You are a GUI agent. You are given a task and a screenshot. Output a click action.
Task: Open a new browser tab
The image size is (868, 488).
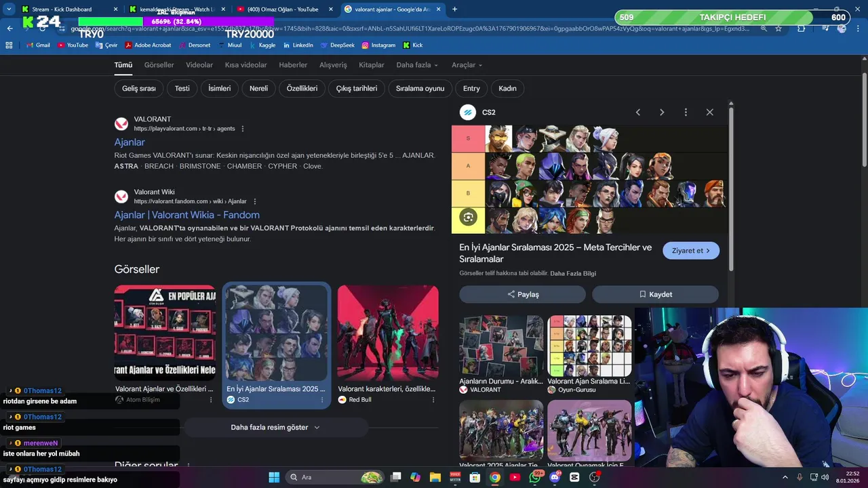454,9
